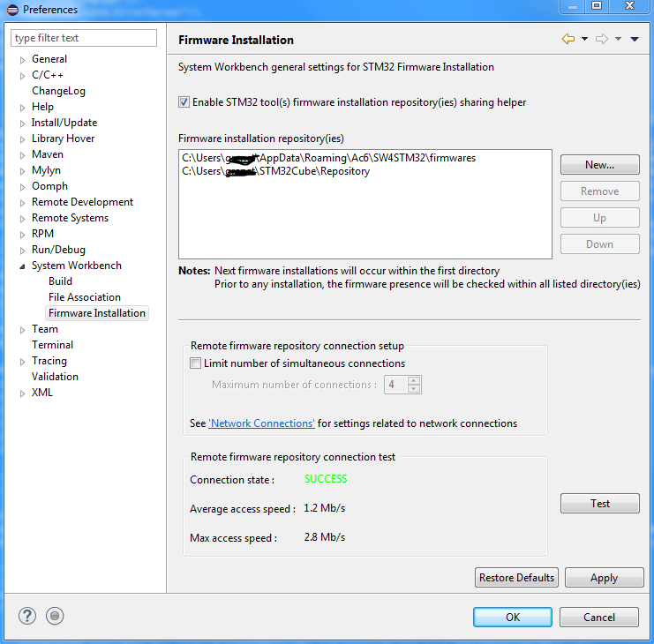Select the File Association preference page
Viewport: 654px width, 644px height.
[x=84, y=297]
